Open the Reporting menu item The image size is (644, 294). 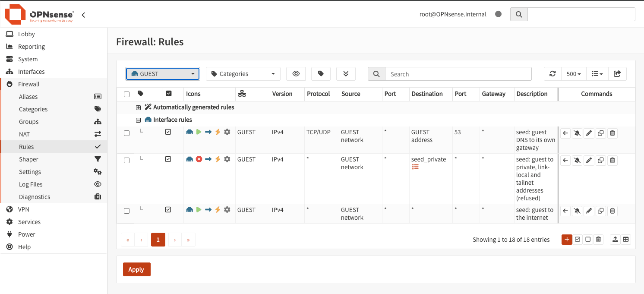coord(54,47)
